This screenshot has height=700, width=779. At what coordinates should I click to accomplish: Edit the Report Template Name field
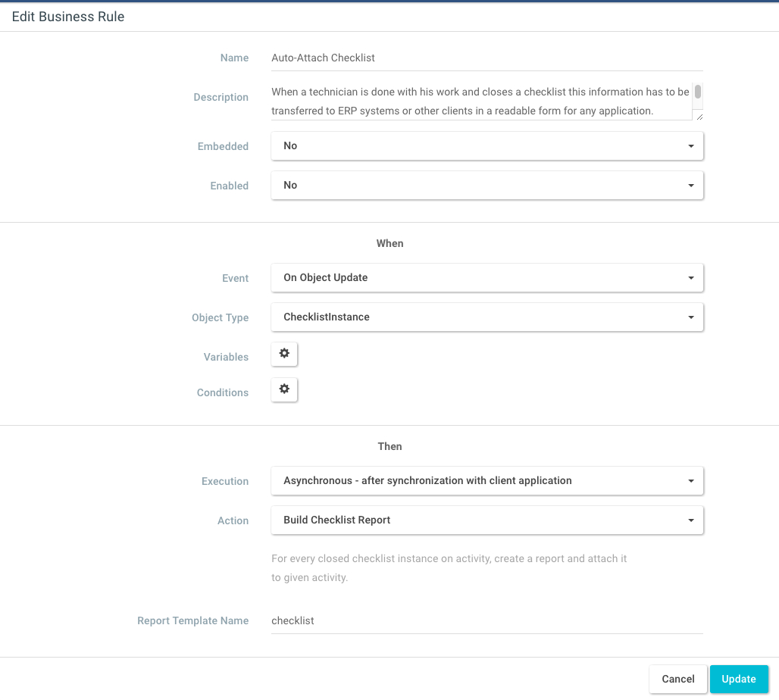click(486, 620)
